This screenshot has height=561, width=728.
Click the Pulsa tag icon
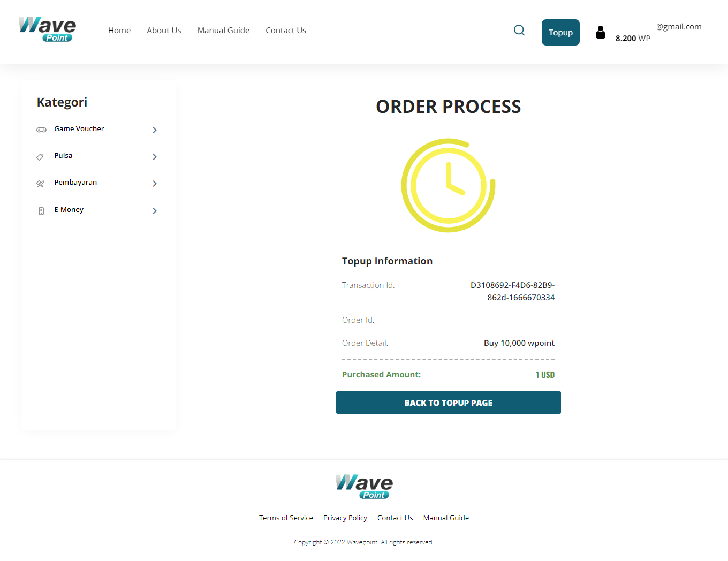[40, 157]
